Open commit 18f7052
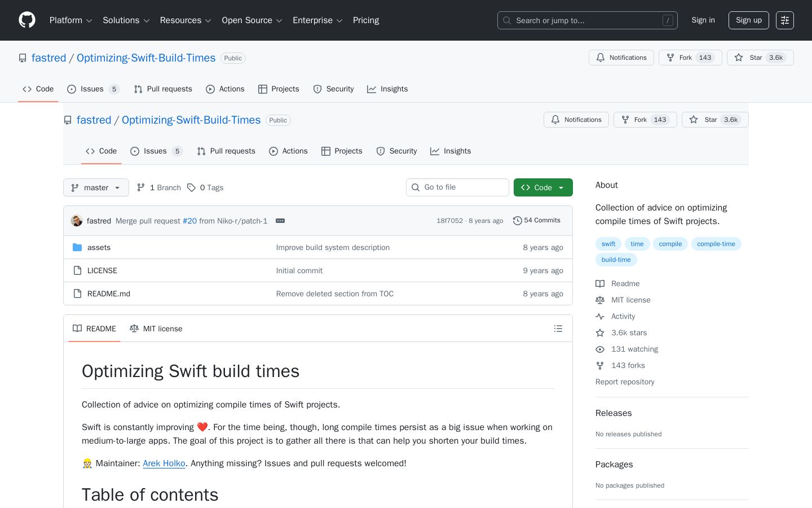 coord(449,221)
